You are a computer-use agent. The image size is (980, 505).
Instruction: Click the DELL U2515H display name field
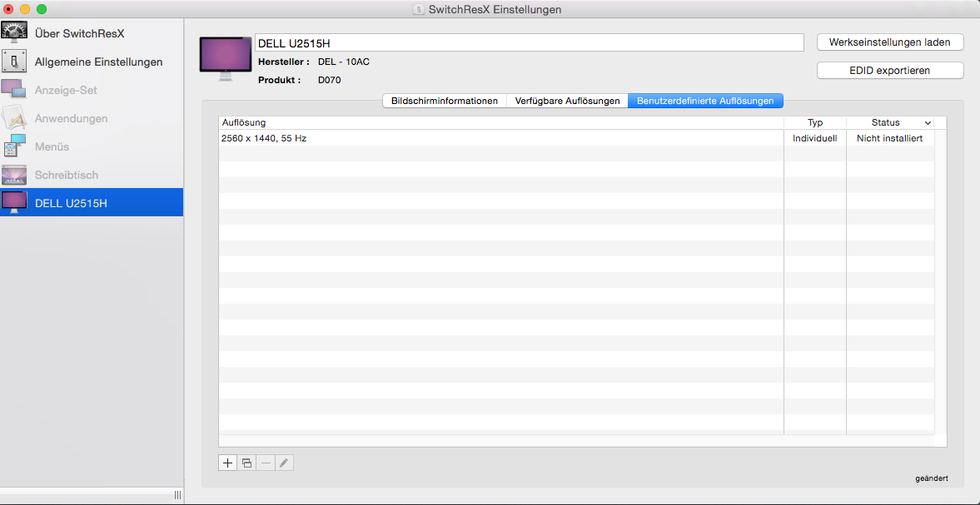pos(530,42)
